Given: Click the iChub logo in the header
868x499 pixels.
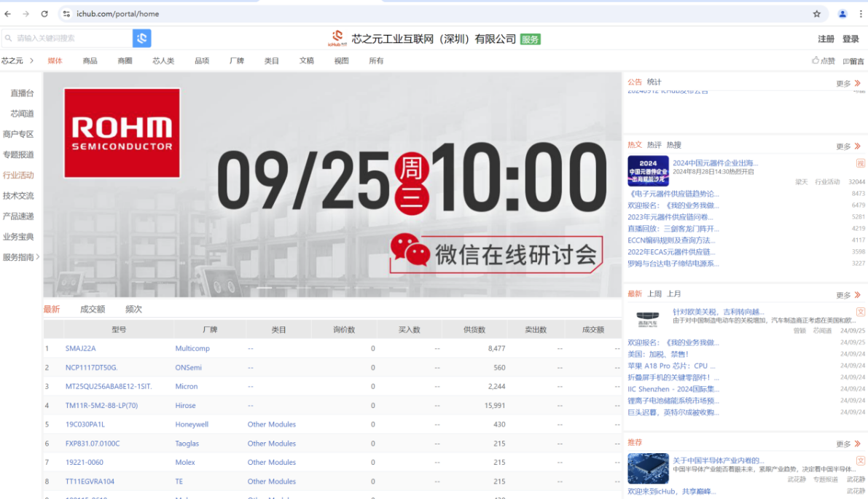Looking at the screenshot, I should click(337, 38).
